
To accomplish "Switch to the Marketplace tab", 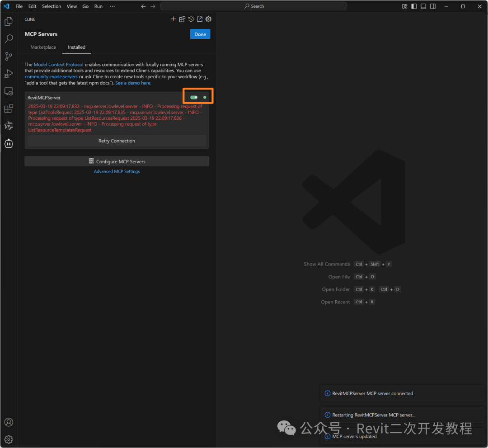I will tap(43, 47).
